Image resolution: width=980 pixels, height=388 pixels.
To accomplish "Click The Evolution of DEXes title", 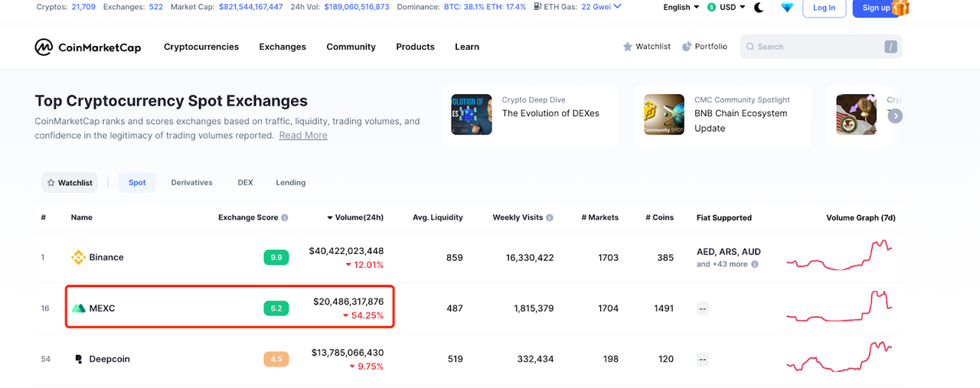I will [550, 113].
